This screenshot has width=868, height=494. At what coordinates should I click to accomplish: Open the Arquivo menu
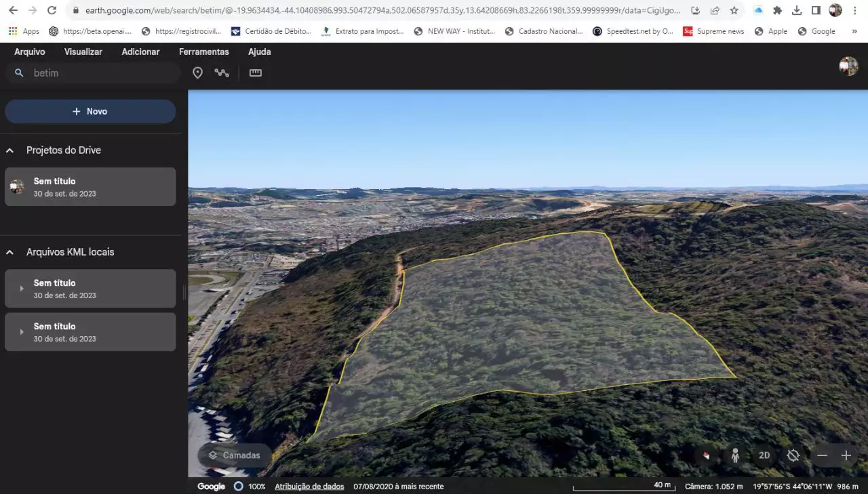30,52
